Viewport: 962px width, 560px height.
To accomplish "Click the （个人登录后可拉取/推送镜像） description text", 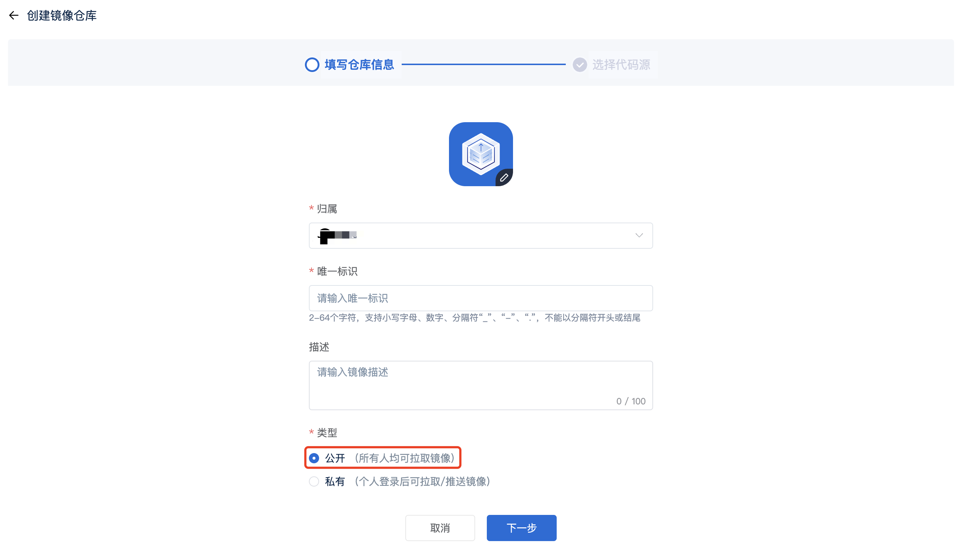I will [x=422, y=481].
